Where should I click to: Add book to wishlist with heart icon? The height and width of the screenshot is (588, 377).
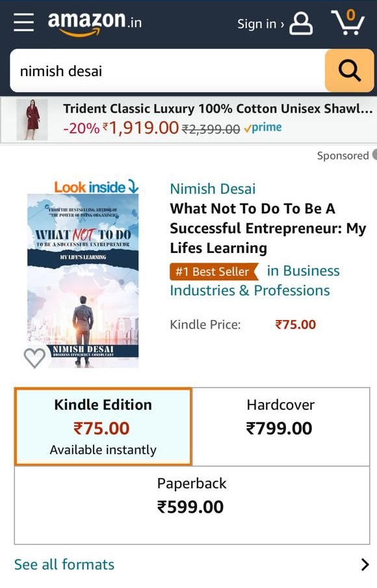click(34, 358)
